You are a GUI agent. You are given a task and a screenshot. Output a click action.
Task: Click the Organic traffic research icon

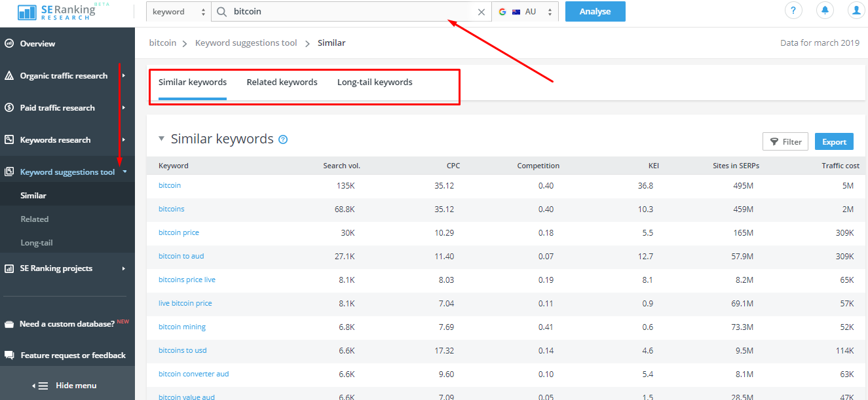pyautogui.click(x=9, y=76)
